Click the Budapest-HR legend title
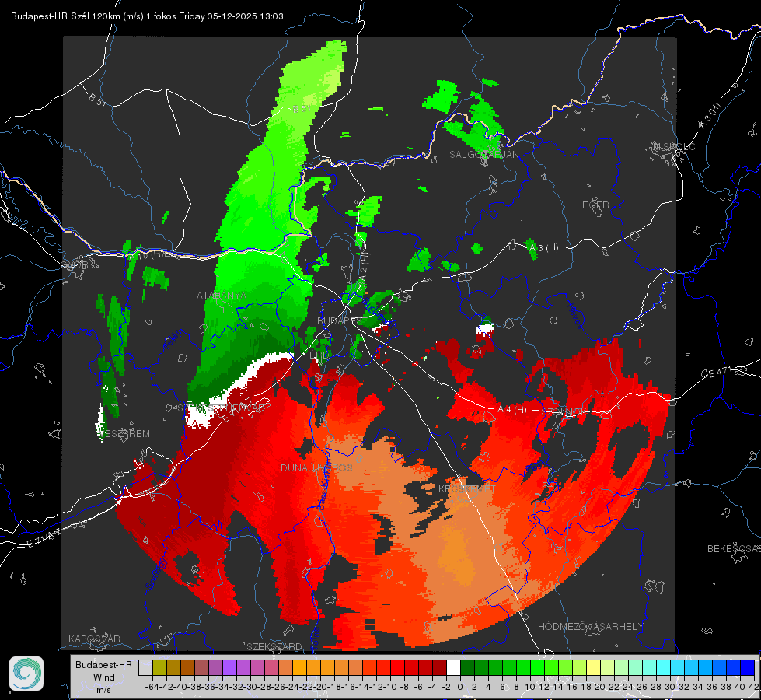This screenshot has height=700, width=761. (104, 664)
